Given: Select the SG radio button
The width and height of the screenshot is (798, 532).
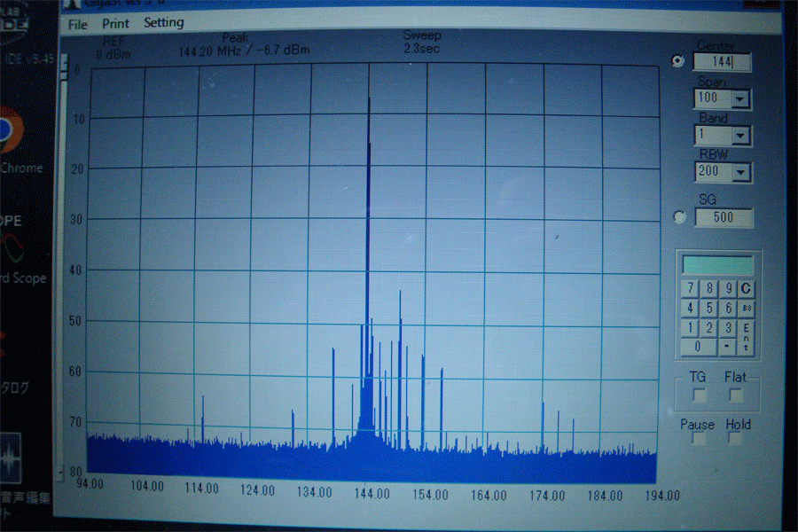Looking at the screenshot, I should click(x=680, y=216).
